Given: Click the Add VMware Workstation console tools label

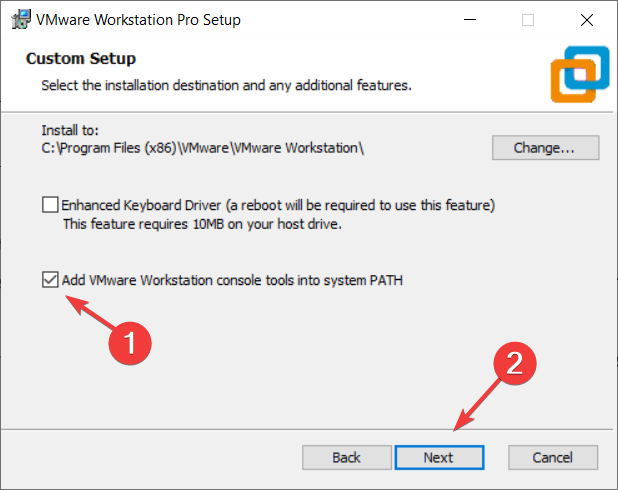Looking at the screenshot, I should 232,280.
